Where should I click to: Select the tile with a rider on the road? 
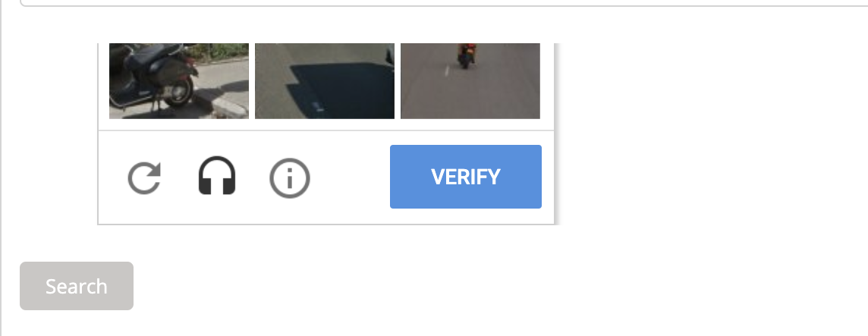470,81
